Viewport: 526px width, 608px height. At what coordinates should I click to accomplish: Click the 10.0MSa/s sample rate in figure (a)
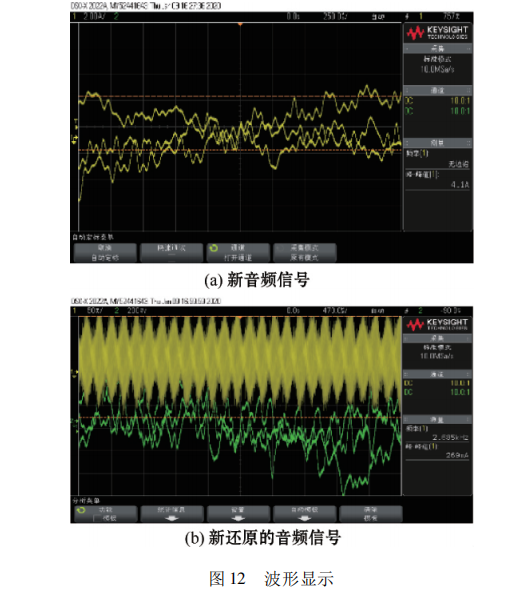click(x=438, y=69)
